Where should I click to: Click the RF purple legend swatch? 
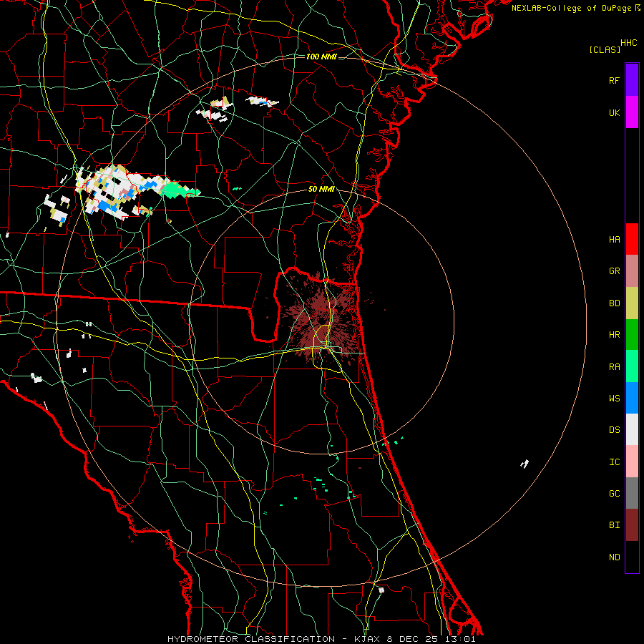(632, 80)
